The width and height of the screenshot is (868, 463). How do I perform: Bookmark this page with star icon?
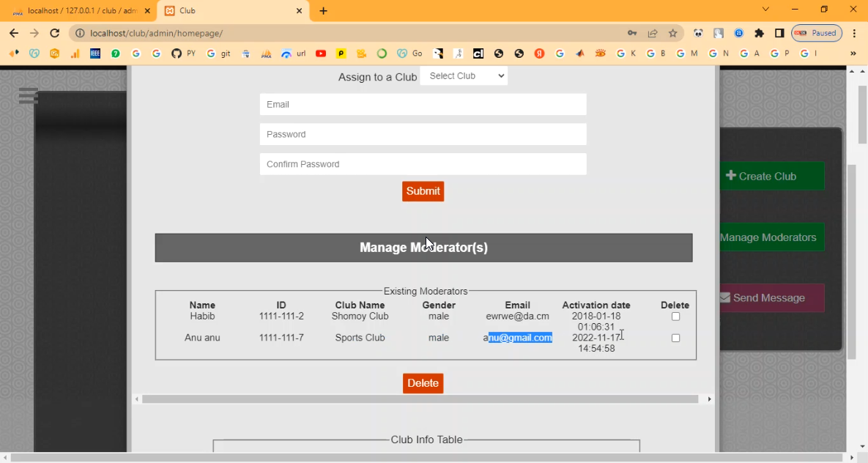[672, 33]
